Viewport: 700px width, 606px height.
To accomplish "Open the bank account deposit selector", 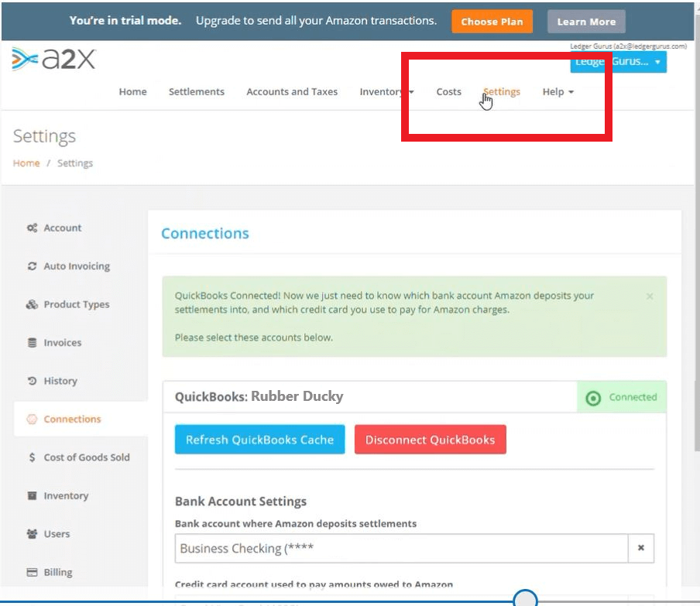I will tap(401, 548).
